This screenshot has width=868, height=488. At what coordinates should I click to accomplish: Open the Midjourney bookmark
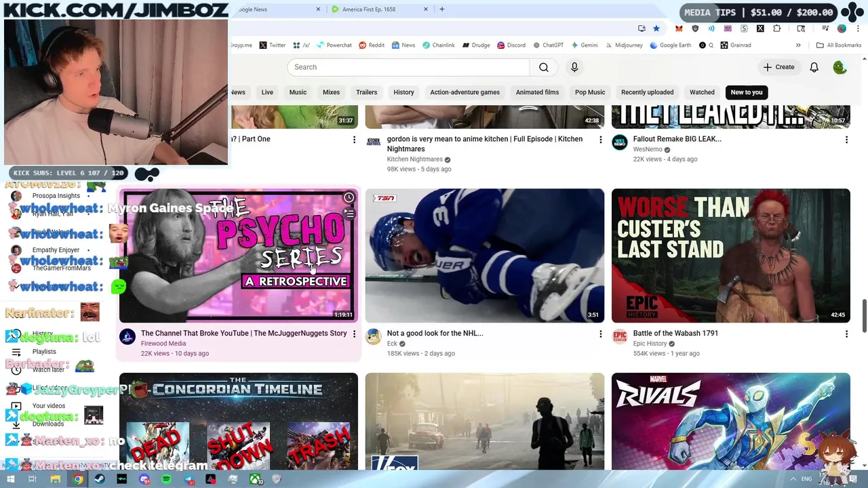[x=623, y=45]
